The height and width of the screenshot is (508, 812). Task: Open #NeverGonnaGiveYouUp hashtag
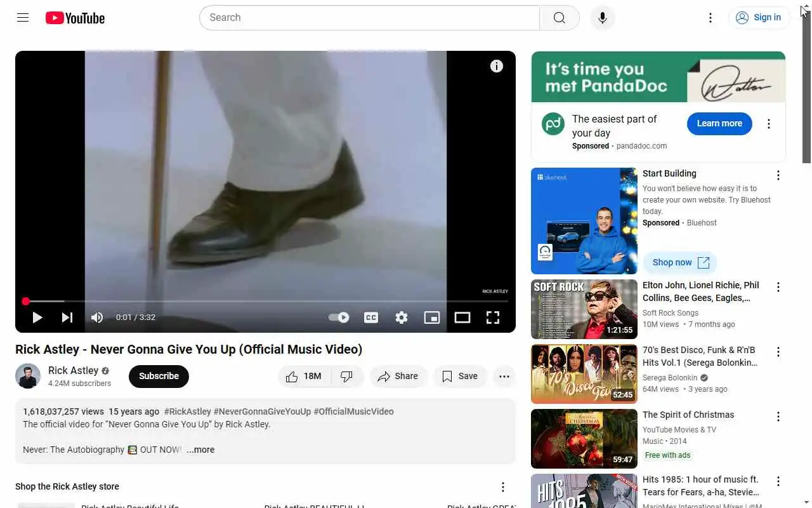(x=262, y=411)
